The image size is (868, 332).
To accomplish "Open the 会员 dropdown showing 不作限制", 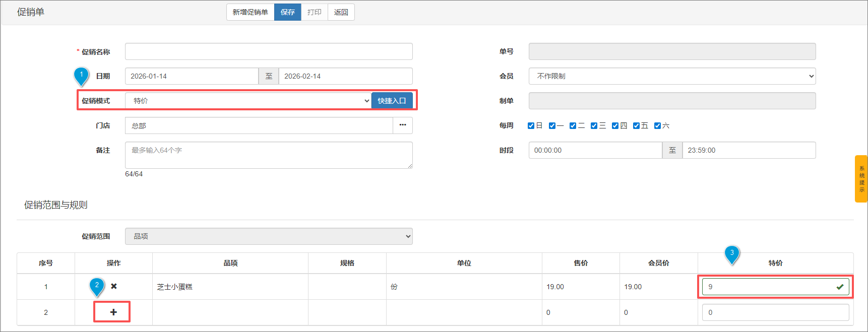I will [x=672, y=76].
